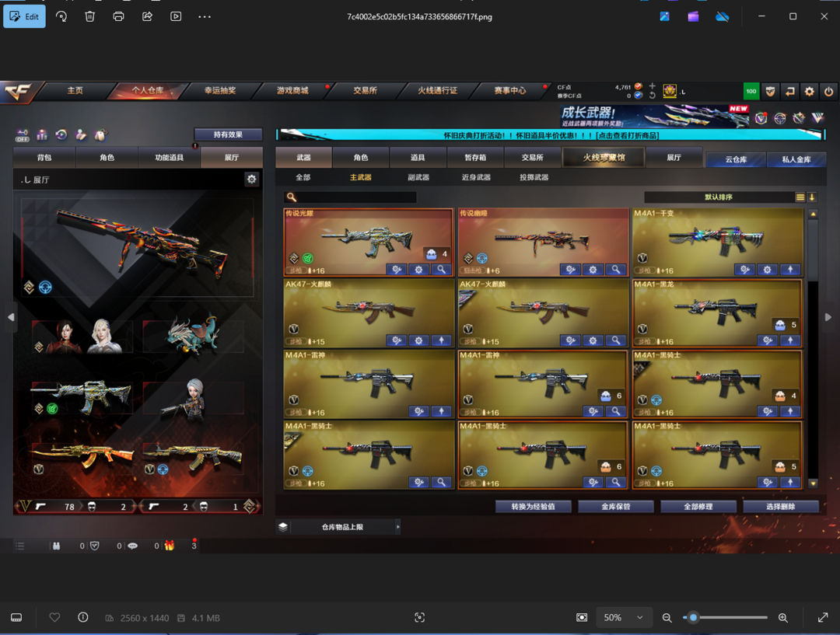Click the weapon search input field
Image resolution: width=840 pixels, height=635 pixels.
click(x=350, y=197)
